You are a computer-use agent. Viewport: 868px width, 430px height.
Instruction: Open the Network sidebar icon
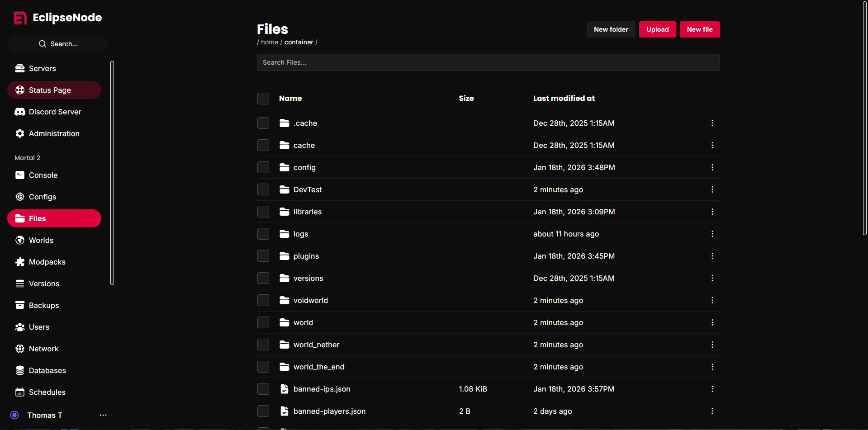[x=20, y=349]
